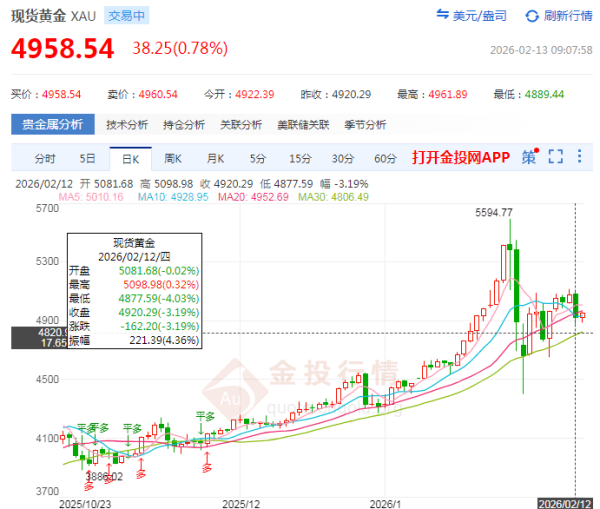Screen dimensions: 600x509
Task: Click the 美元/盎司 unit switch icon
Action: coord(443,14)
